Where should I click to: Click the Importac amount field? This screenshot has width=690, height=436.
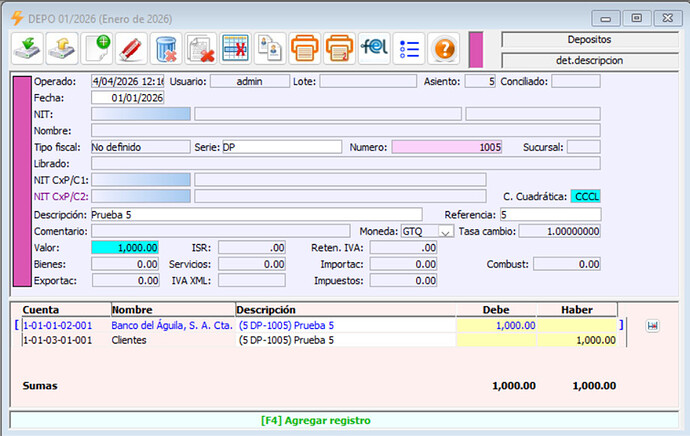tap(404, 264)
